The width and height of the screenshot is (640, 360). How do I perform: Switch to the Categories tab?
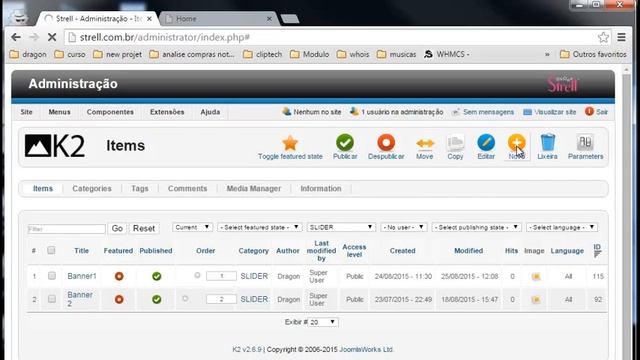92,189
